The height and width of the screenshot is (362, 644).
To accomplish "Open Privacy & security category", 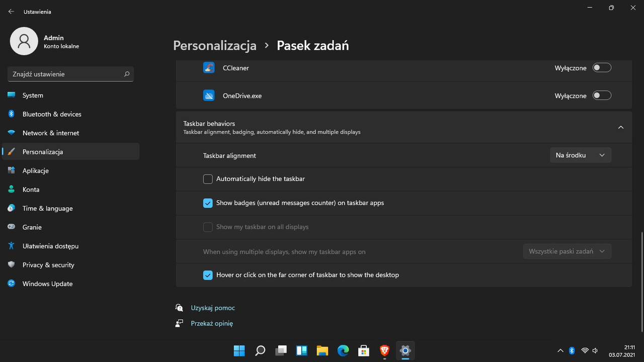I will pos(70,265).
